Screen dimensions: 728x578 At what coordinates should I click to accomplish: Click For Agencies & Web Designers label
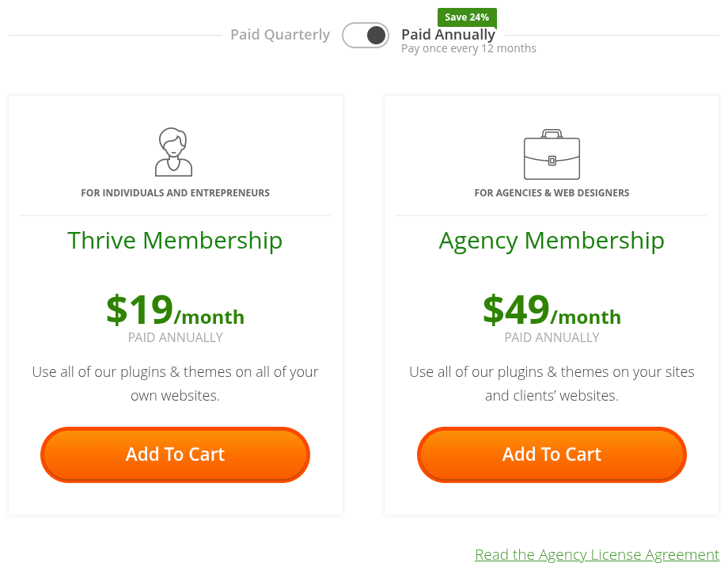pyautogui.click(x=552, y=193)
